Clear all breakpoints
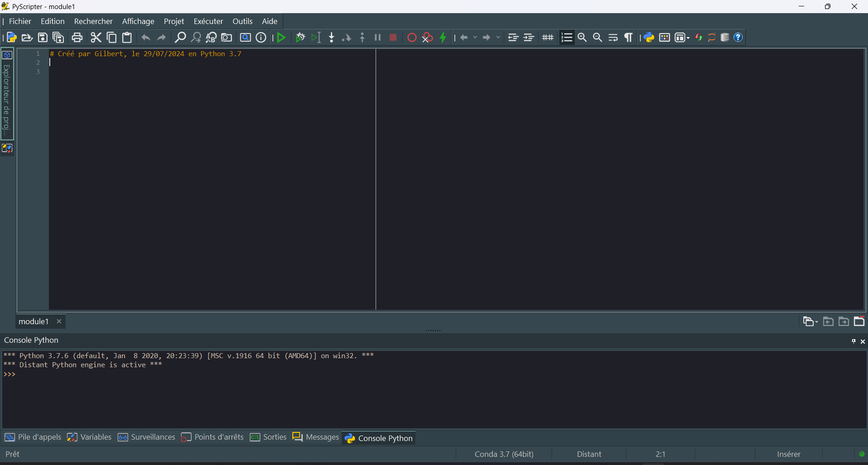868x465 pixels. click(x=427, y=38)
